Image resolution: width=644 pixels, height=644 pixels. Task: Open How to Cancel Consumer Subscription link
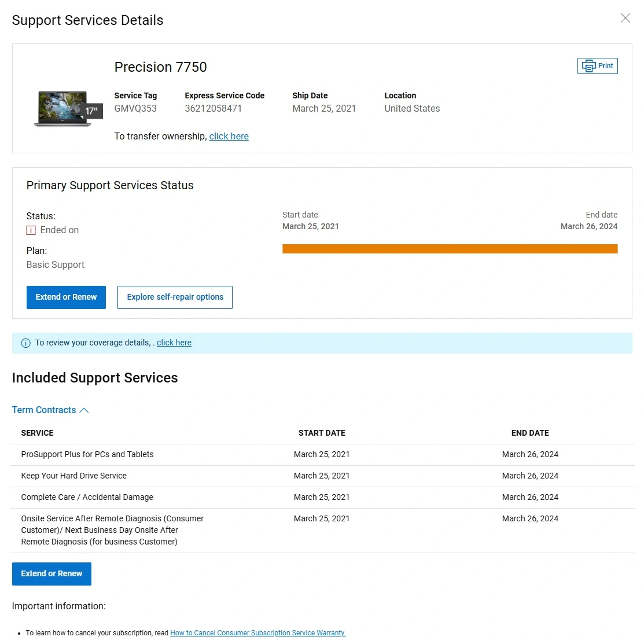coord(258,633)
